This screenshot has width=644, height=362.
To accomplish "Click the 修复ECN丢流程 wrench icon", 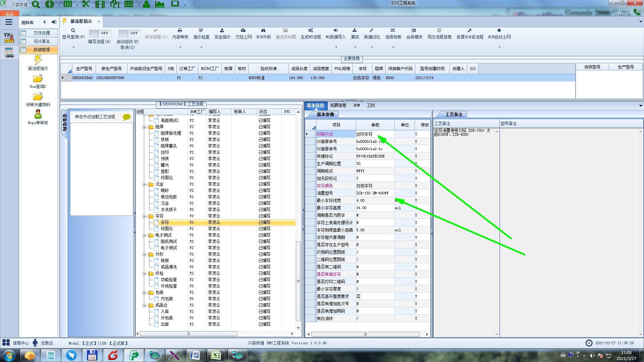I will (470, 31).
